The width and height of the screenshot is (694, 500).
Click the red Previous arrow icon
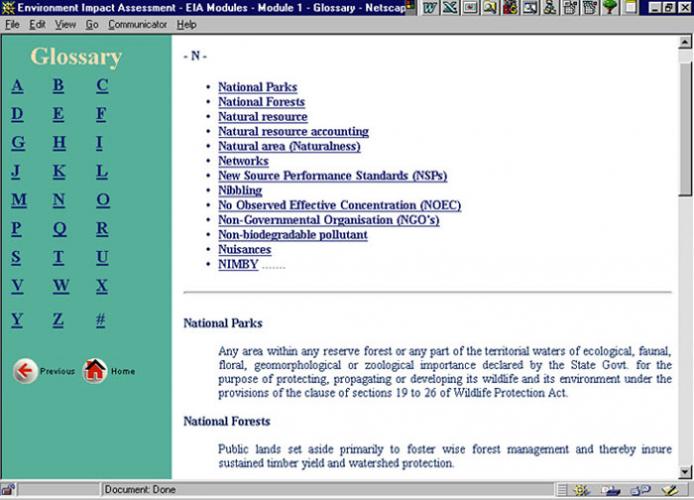pyautogui.click(x=25, y=370)
